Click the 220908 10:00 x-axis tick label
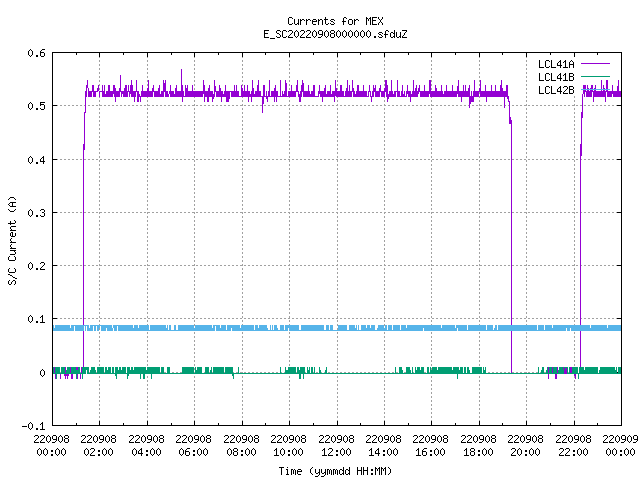The height and width of the screenshot is (480, 640). pos(289,446)
